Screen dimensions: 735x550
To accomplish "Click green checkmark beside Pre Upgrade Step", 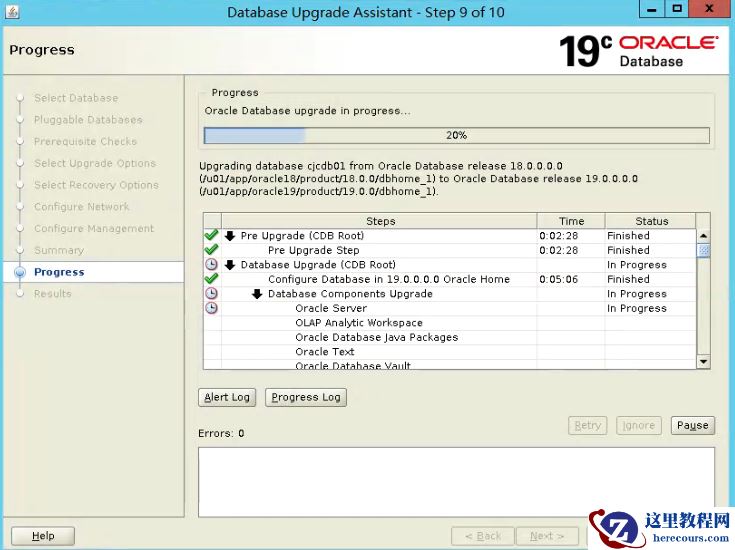I will tap(212, 249).
